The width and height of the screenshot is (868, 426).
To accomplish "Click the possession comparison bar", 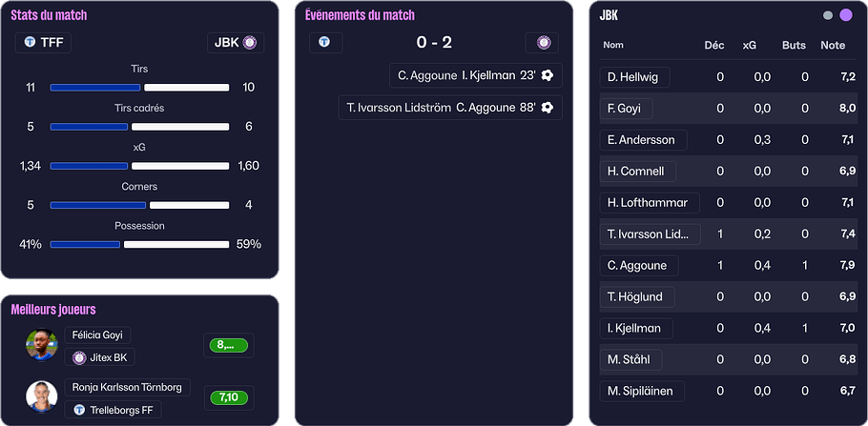I will click(139, 244).
